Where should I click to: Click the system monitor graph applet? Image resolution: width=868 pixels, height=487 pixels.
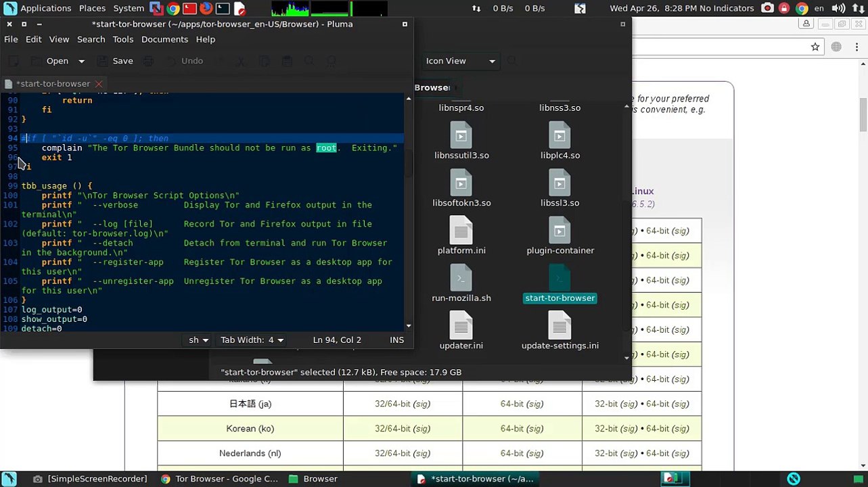(329, 8)
